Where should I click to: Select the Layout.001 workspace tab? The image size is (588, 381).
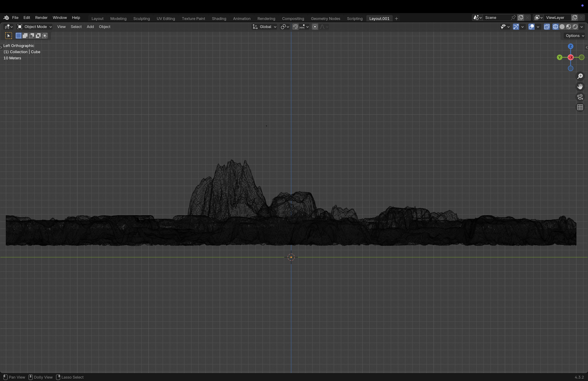(379, 19)
